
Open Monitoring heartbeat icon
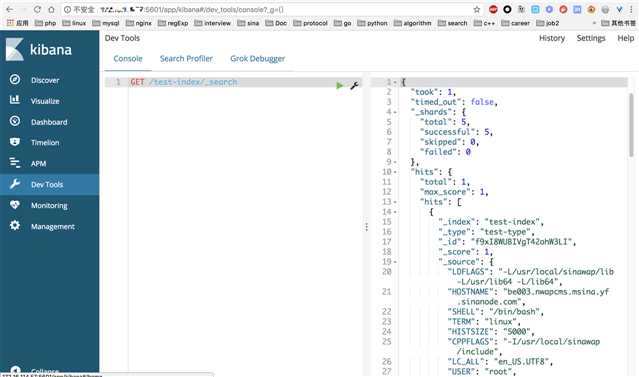pos(15,205)
